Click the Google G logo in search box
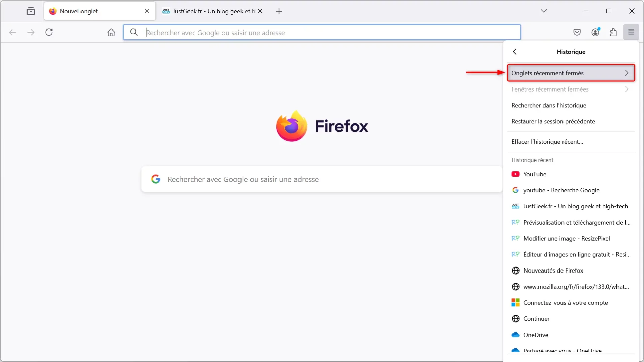 [x=156, y=179]
